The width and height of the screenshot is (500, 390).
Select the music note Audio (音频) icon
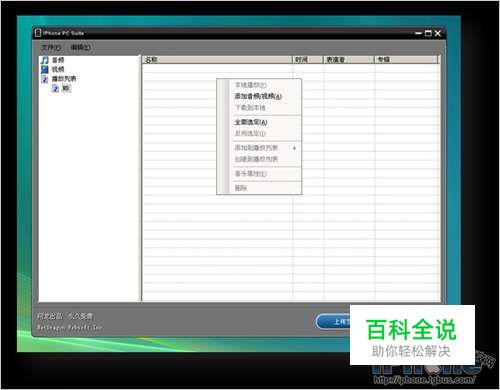(45, 60)
